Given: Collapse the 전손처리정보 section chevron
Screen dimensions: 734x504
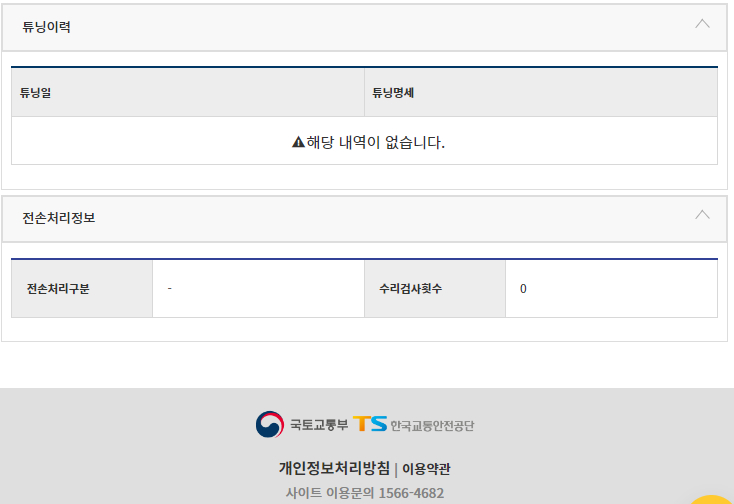Looking at the screenshot, I should 702,214.
